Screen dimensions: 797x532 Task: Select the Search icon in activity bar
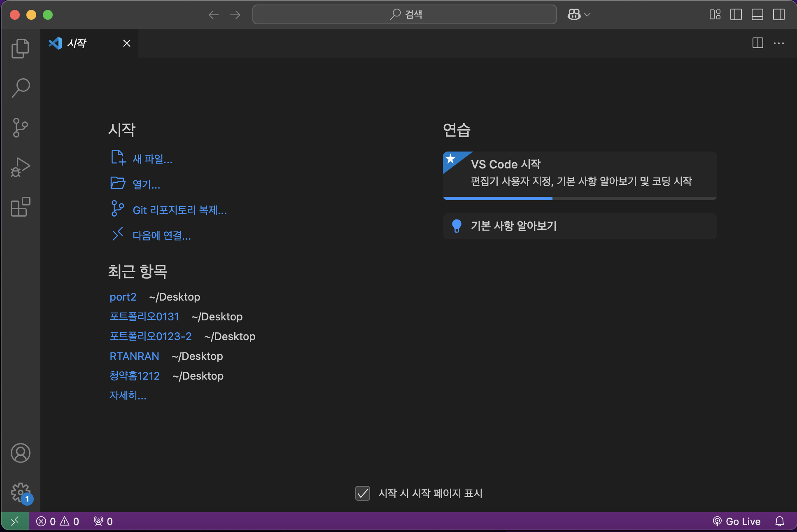tap(20, 87)
